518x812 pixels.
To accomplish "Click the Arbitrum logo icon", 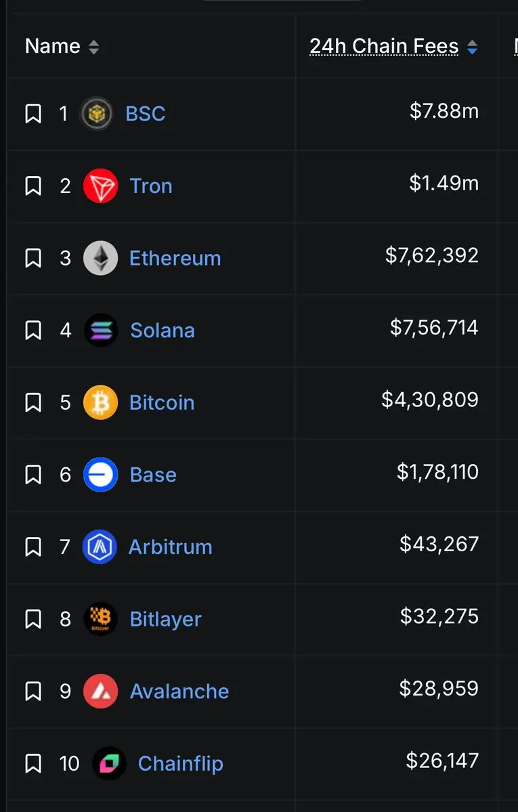I will (100, 547).
